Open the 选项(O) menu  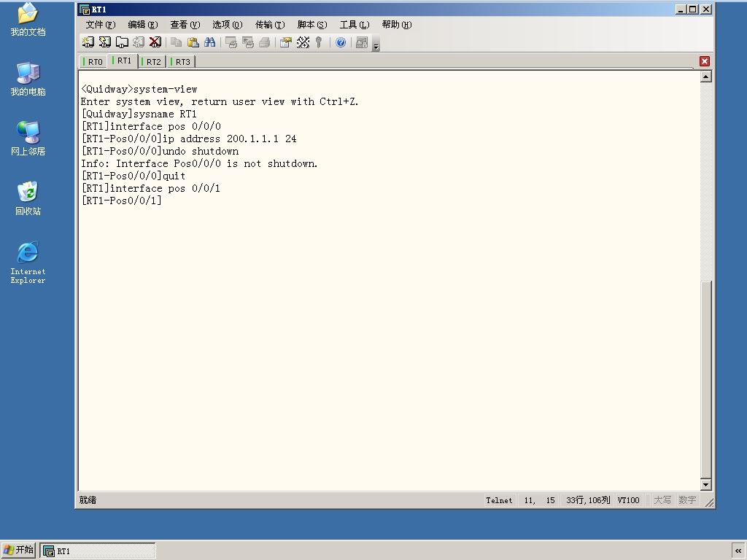[228, 24]
